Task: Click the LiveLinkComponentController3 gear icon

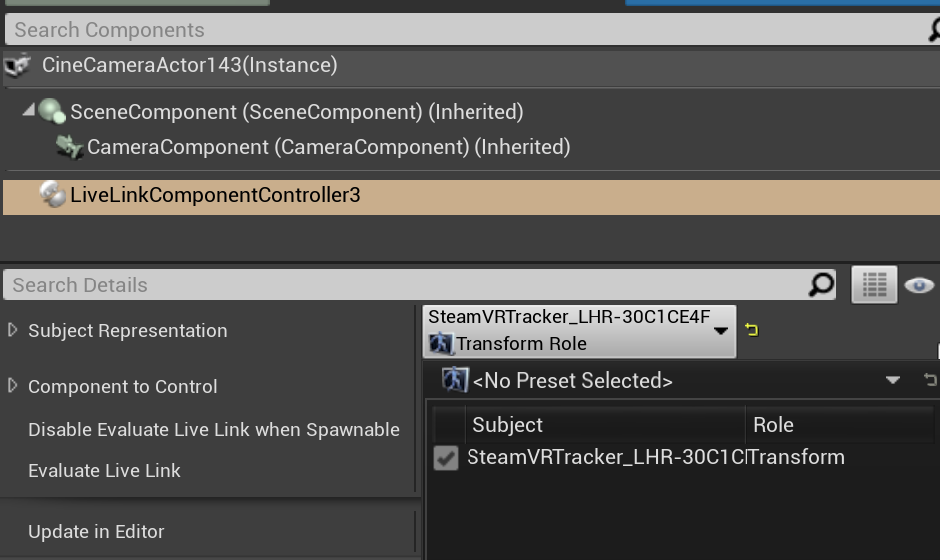Action: click(x=52, y=195)
